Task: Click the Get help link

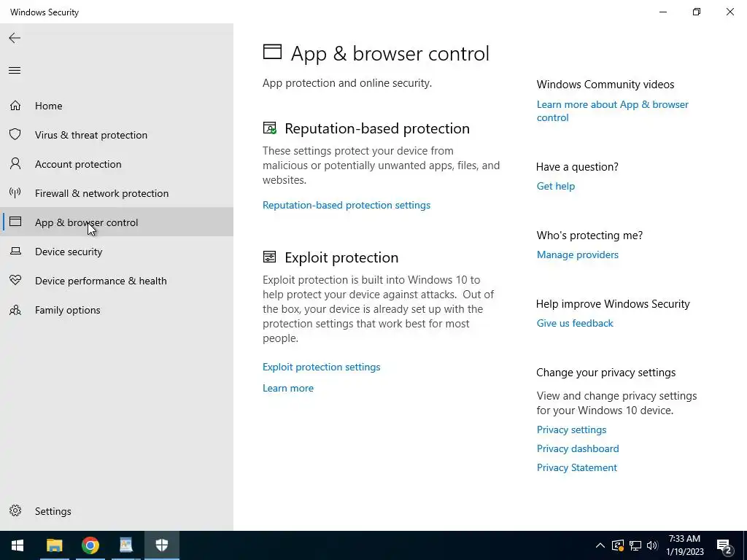Action: [x=555, y=186]
